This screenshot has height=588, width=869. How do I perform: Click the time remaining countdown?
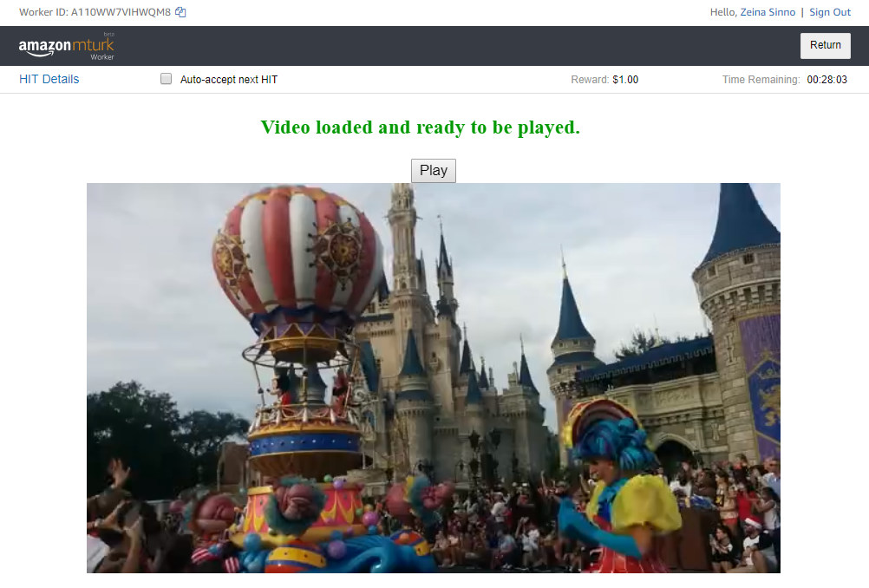827,80
